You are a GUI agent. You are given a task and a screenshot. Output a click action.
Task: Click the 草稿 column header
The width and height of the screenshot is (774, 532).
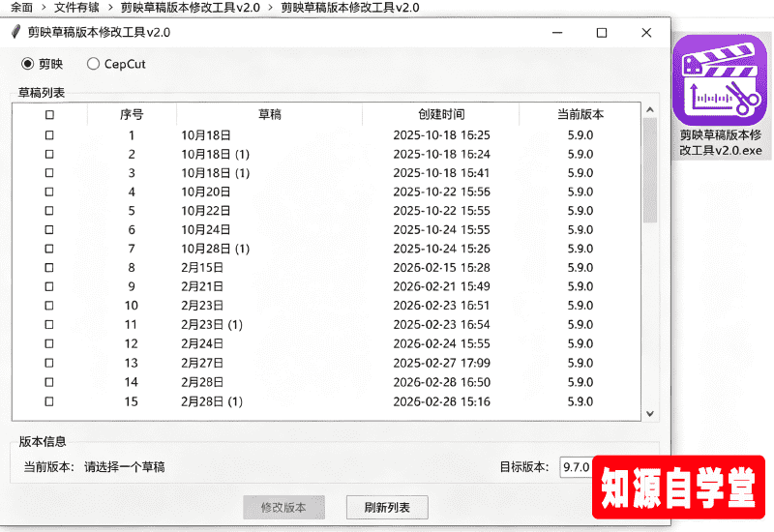pos(270,114)
